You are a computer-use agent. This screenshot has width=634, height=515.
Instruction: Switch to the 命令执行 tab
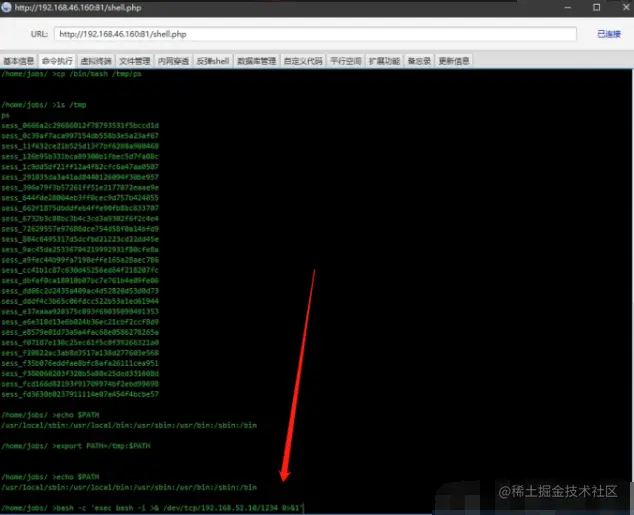tap(57, 61)
